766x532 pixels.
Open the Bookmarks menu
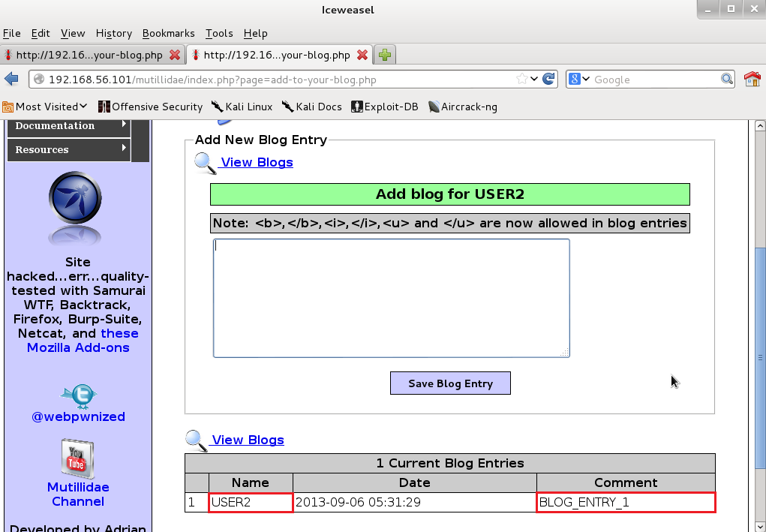[x=168, y=33]
